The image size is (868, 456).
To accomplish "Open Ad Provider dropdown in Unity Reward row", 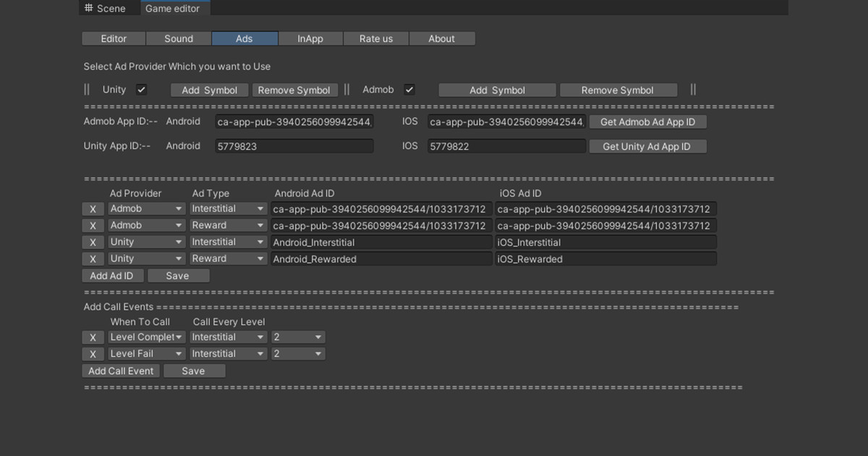I will point(147,258).
